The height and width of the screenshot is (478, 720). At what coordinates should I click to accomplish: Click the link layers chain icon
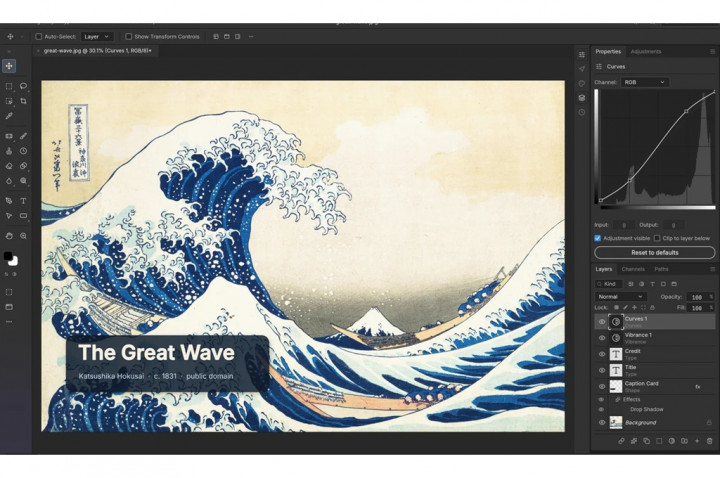[x=621, y=441]
